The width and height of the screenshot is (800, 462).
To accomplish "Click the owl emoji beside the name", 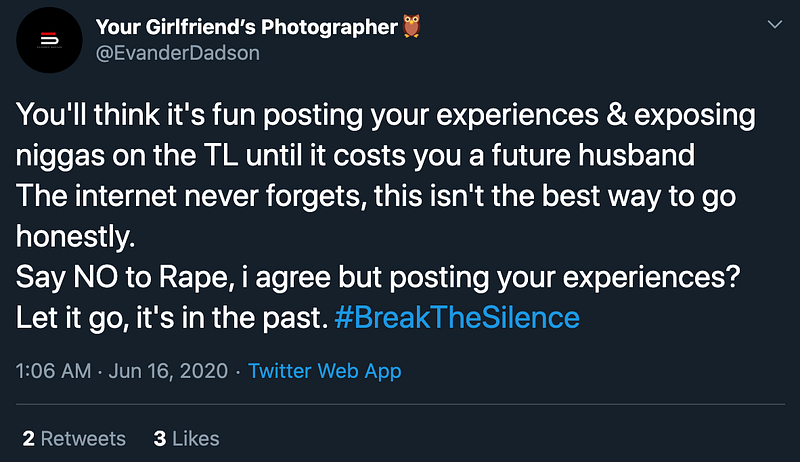I will (x=411, y=27).
